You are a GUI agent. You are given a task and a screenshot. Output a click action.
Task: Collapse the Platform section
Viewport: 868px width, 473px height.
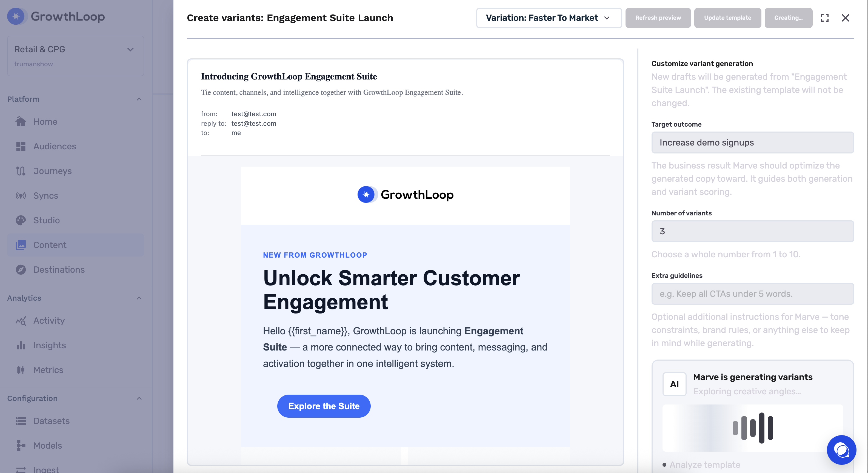click(x=139, y=99)
